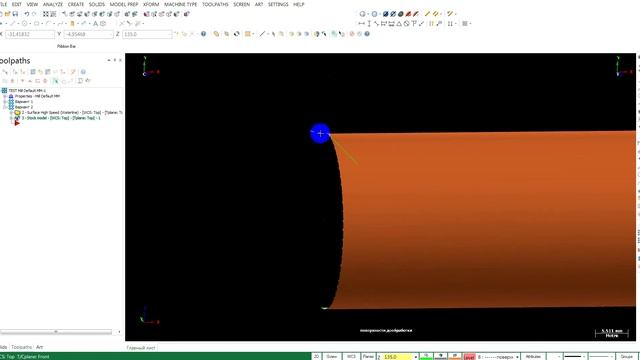This screenshot has width=640, height=360.
Task: Click the line icon in the ribbon bar
Action: 262,34
